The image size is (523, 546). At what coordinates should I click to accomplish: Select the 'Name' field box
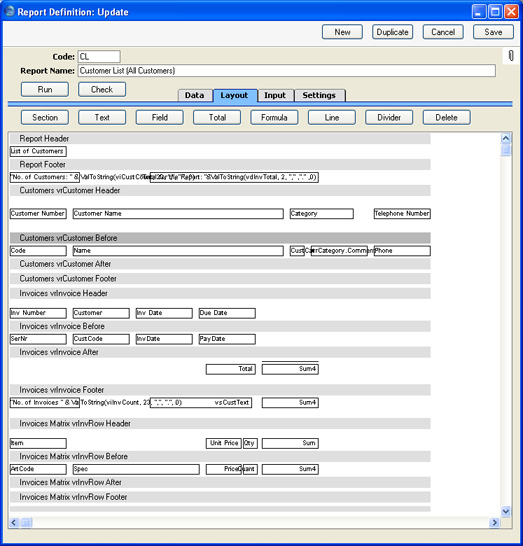click(x=178, y=251)
